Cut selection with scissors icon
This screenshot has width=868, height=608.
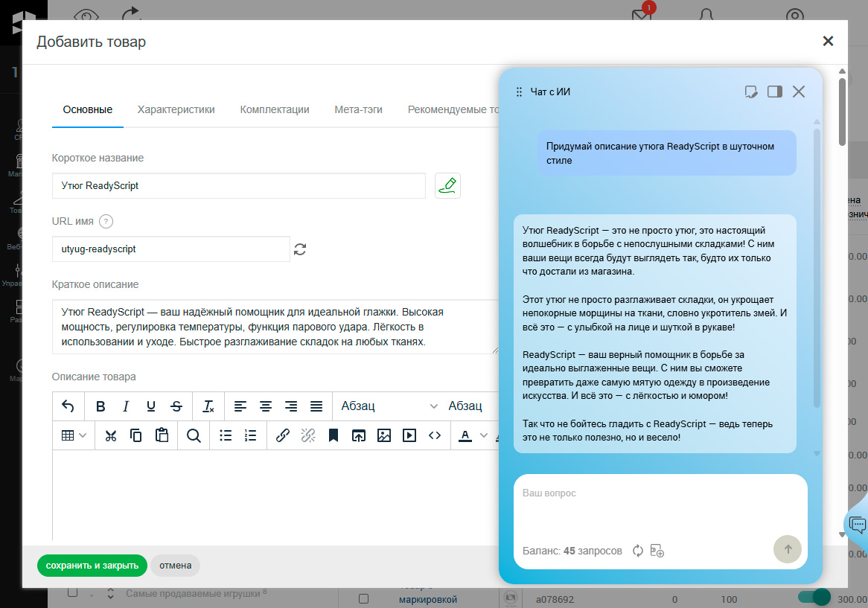[x=111, y=435]
